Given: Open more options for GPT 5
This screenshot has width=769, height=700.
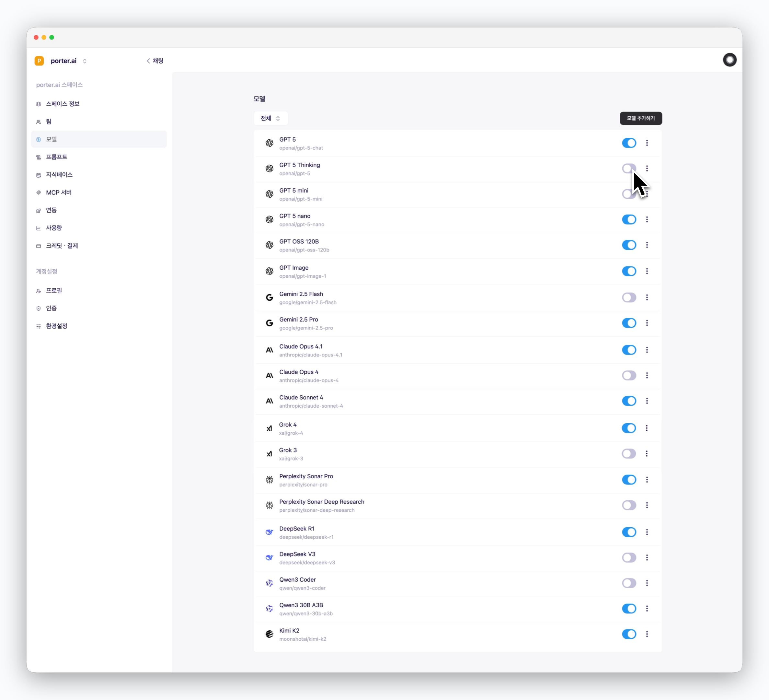Looking at the screenshot, I should pos(647,143).
